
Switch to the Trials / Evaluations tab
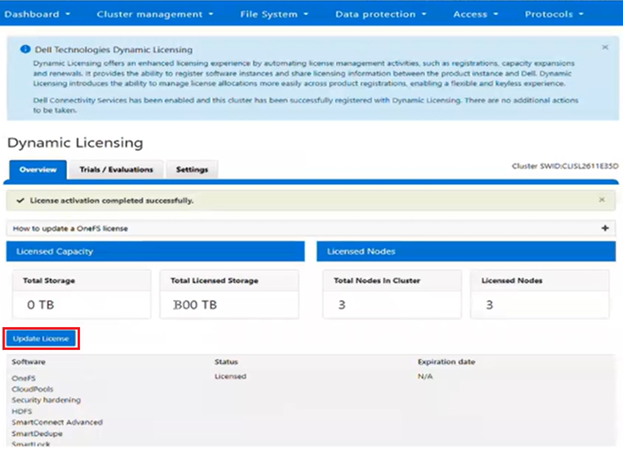[x=115, y=170]
